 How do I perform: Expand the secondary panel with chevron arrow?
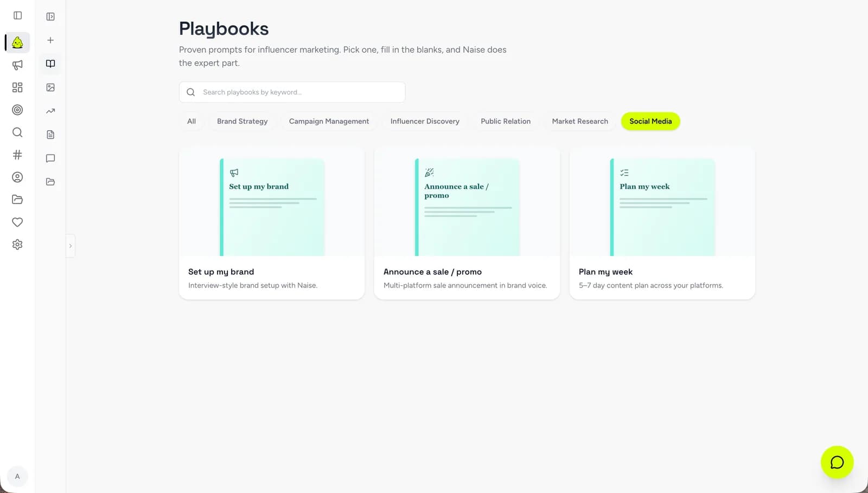click(70, 246)
